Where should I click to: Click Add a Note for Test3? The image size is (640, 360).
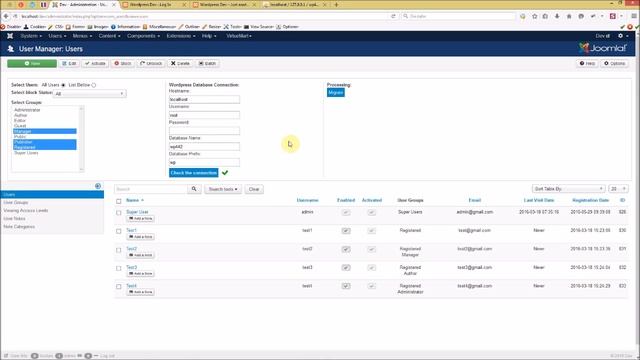(x=140, y=273)
